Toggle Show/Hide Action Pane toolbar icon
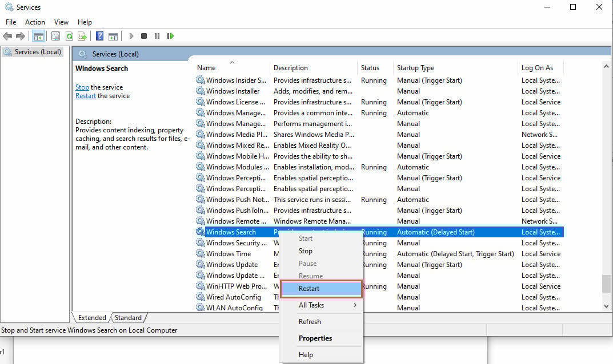The height and width of the screenshot is (364, 613). point(113,37)
